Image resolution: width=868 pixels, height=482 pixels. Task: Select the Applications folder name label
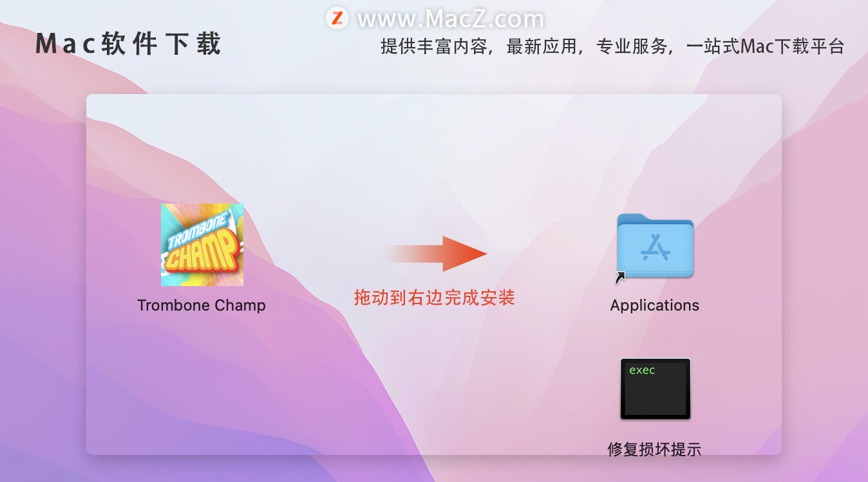[x=655, y=305]
